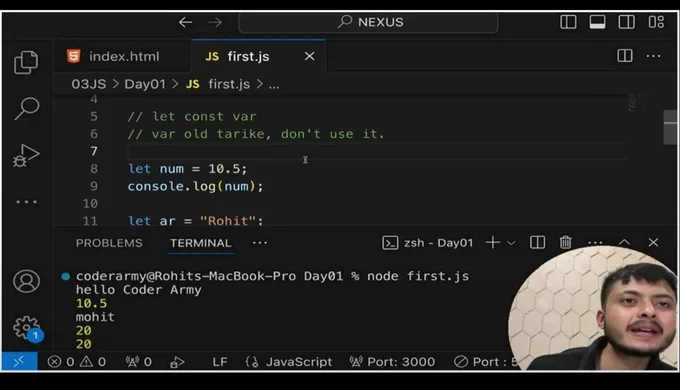Change the LF end of line sequence
680x390 pixels.
coord(220,362)
